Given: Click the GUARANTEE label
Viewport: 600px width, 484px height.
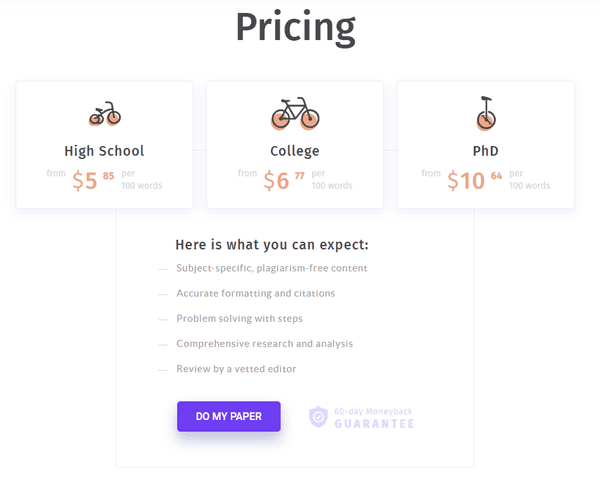Looking at the screenshot, I should (374, 424).
